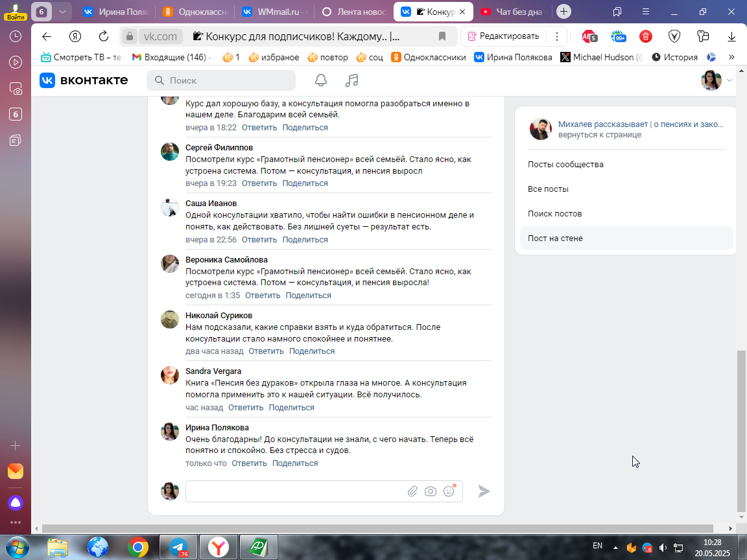Open sidebar screenshot camera icon

(x=16, y=89)
